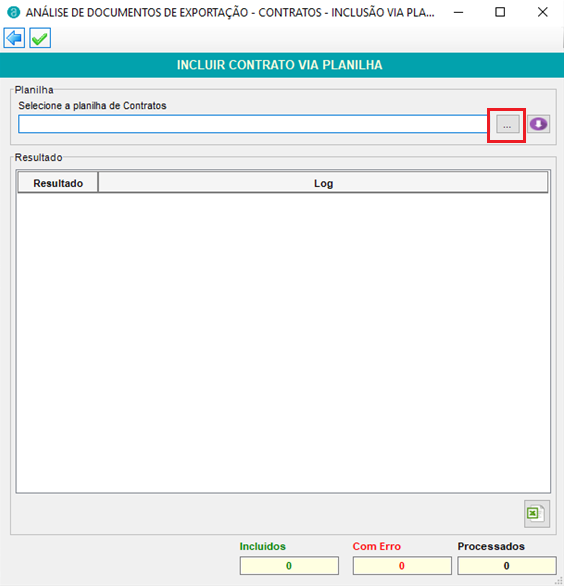564x586 pixels.
Task: Confirm import with the green checkmark icon
Action: 40,38
